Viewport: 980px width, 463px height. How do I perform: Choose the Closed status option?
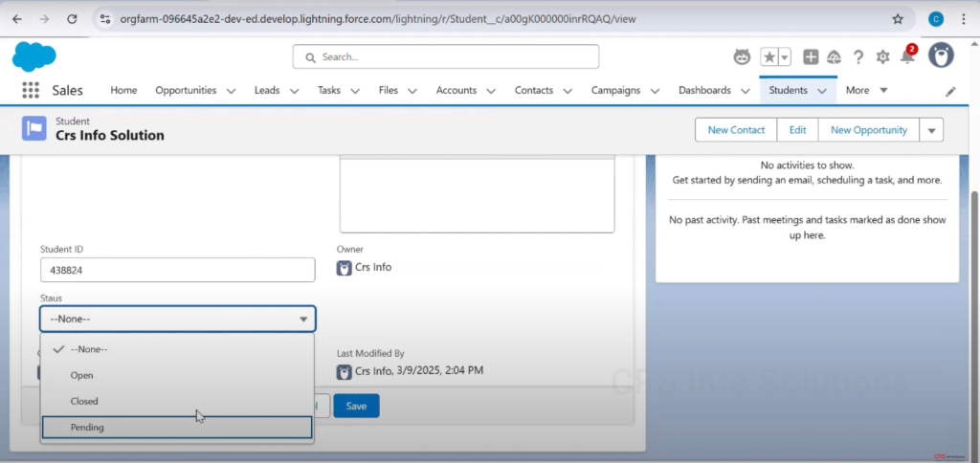coord(84,402)
